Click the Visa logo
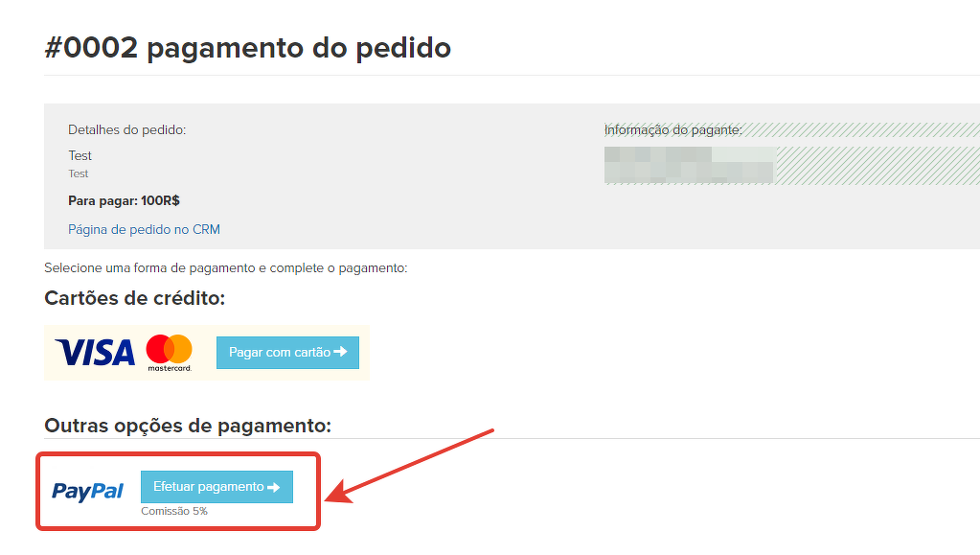The image size is (980, 555). [x=95, y=353]
